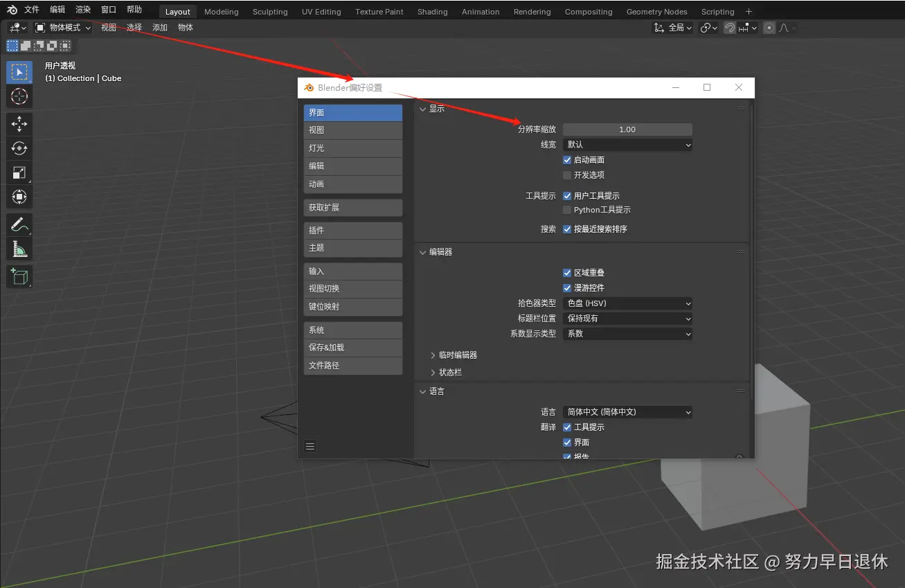Open the 标题栏位置 dropdown
905x588 pixels.
pos(627,319)
